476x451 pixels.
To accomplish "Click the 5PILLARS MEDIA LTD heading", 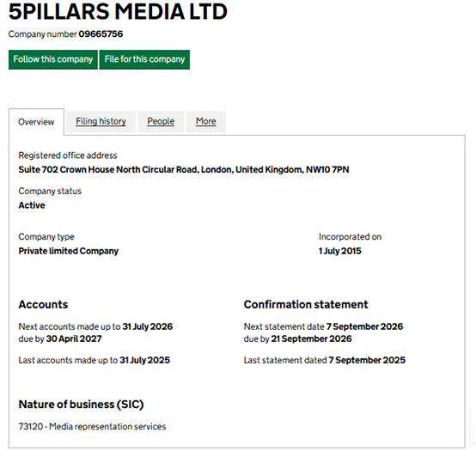I will tap(118, 11).
